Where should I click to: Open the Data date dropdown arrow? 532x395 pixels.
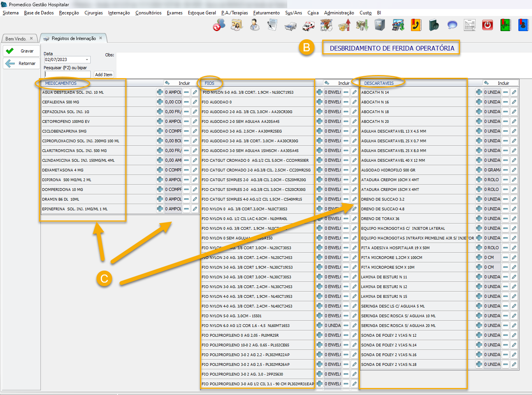click(87, 59)
